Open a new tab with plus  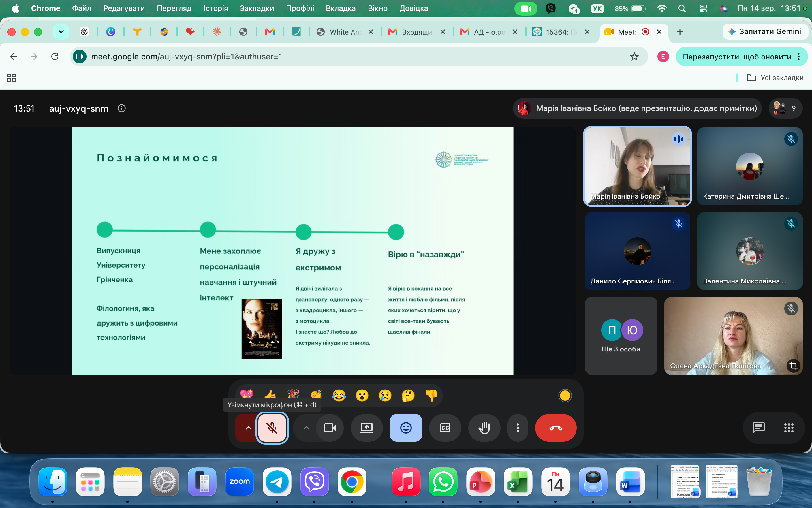(680, 32)
